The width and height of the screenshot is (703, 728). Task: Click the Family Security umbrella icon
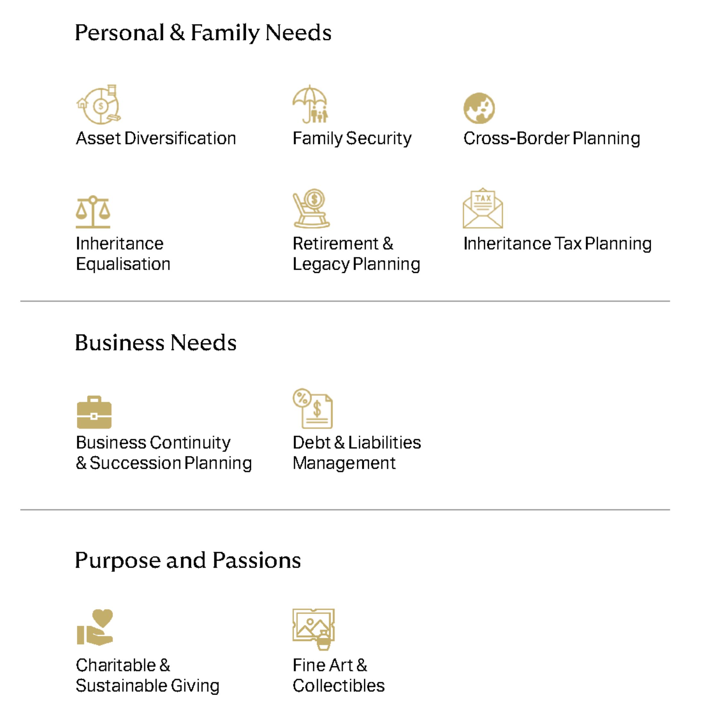(x=310, y=104)
